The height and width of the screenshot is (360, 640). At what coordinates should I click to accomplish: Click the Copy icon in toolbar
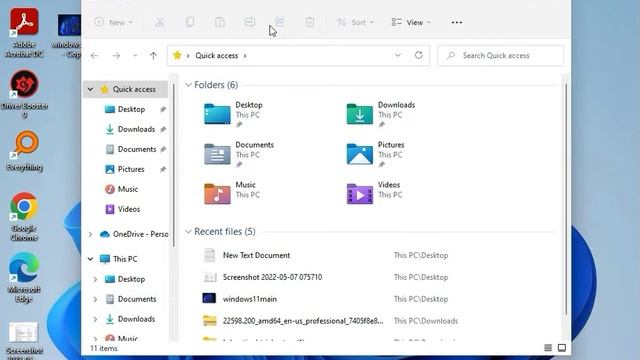pos(190,22)
